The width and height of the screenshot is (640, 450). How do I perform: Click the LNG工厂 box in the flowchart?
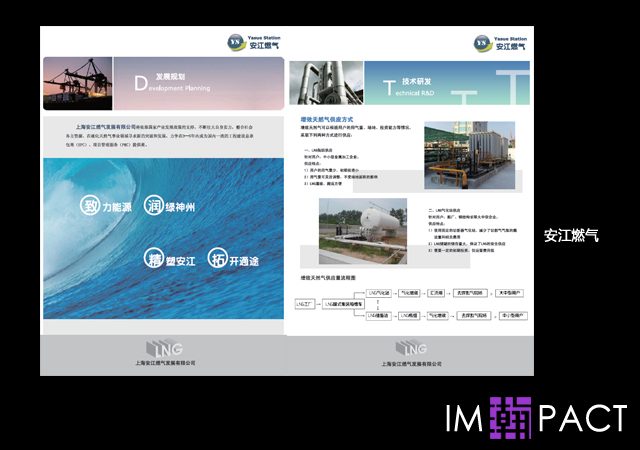coord(305,304)
